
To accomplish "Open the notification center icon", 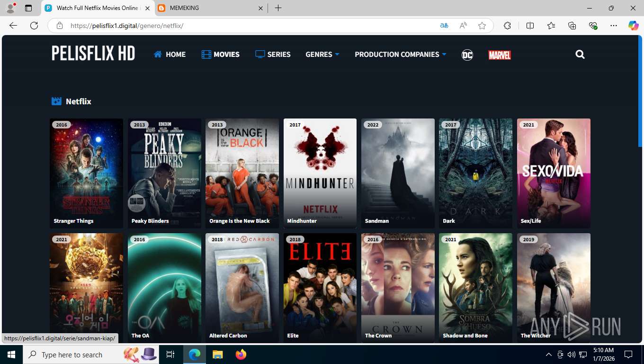I will pyautogui.click(x=628, y=355).
